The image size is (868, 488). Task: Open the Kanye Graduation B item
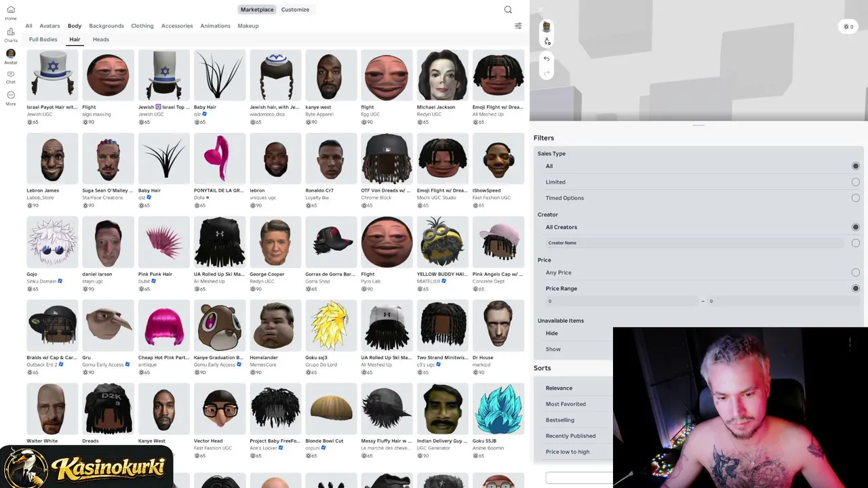coord(219,338)
